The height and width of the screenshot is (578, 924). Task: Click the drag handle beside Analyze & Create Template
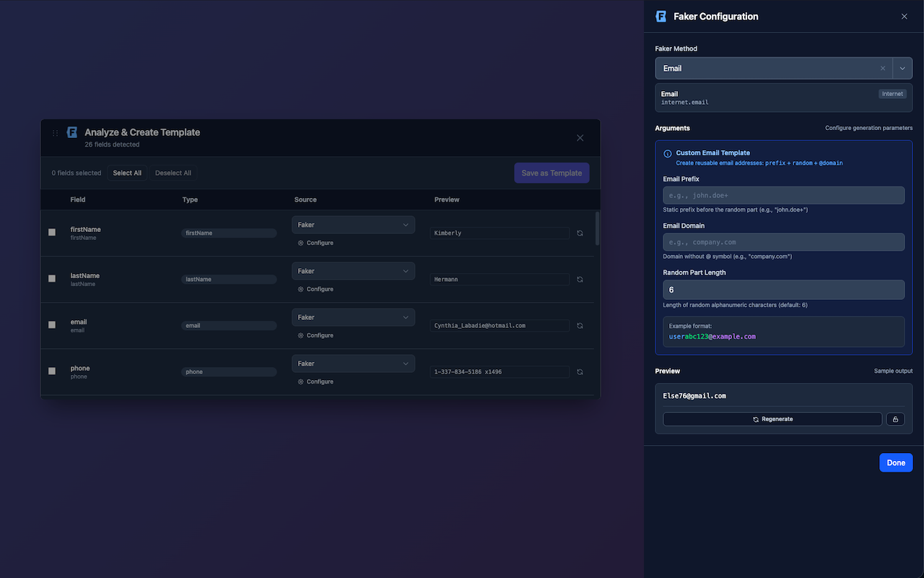pos(56,132)
